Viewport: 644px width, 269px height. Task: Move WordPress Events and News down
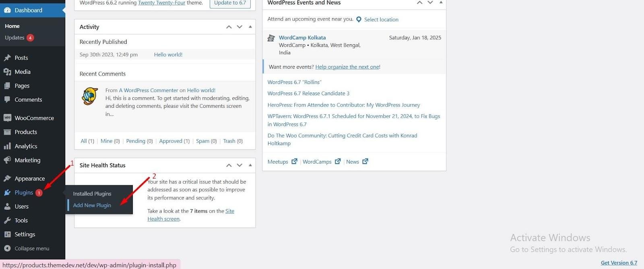click(x=430, y=3)
